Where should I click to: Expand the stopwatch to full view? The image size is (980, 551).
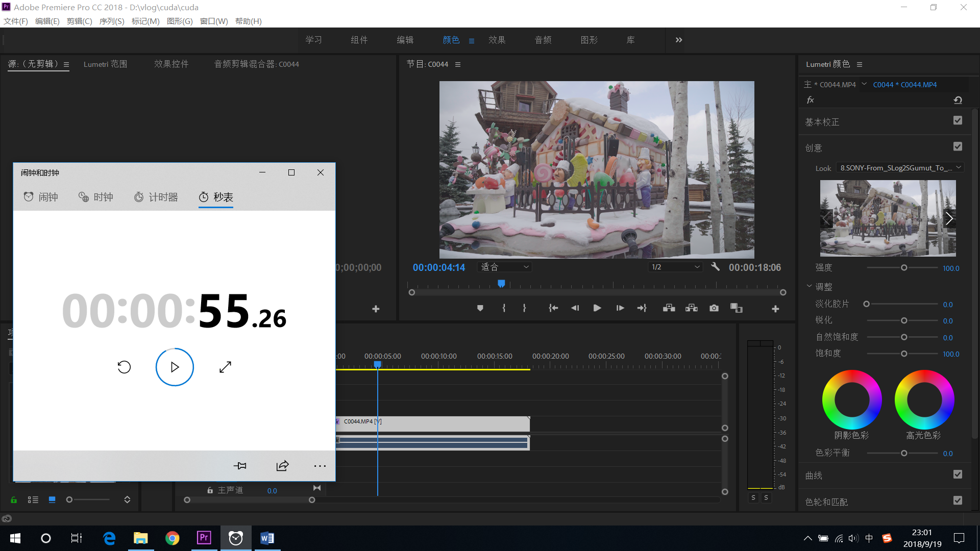[x=225, y=367]
